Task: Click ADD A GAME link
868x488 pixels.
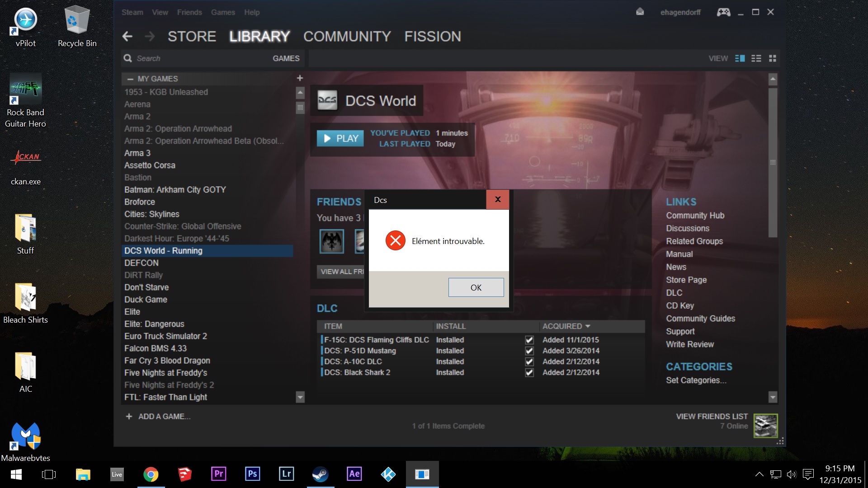Action: (x=158, y=416)
